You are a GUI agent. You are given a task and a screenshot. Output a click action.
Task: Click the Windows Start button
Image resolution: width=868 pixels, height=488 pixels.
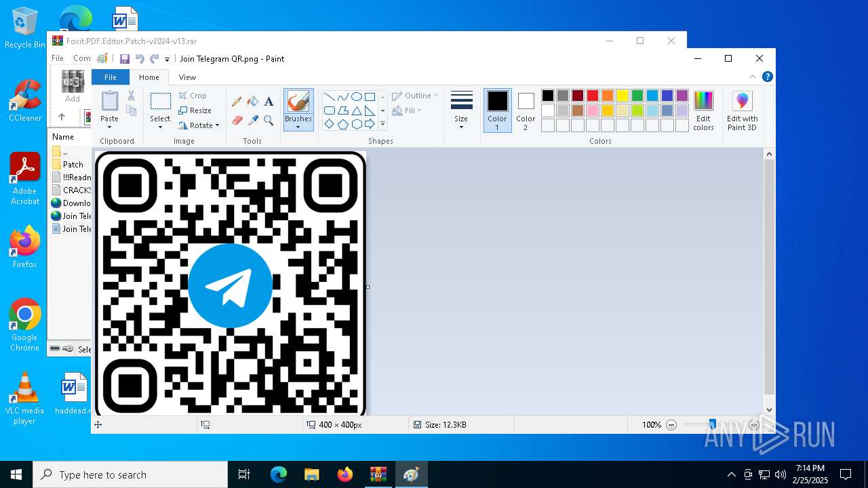[16, 474]
